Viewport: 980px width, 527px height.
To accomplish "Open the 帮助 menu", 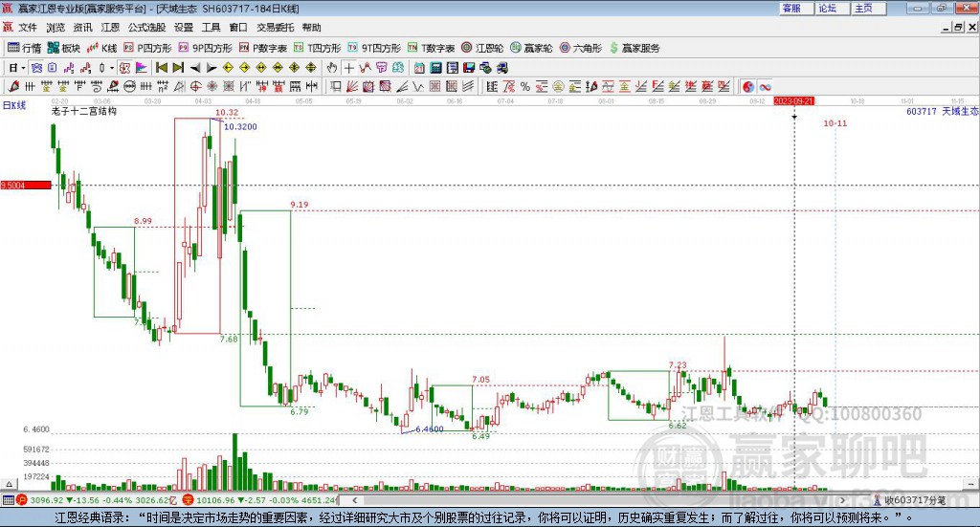I will click(x=311, y=28).
